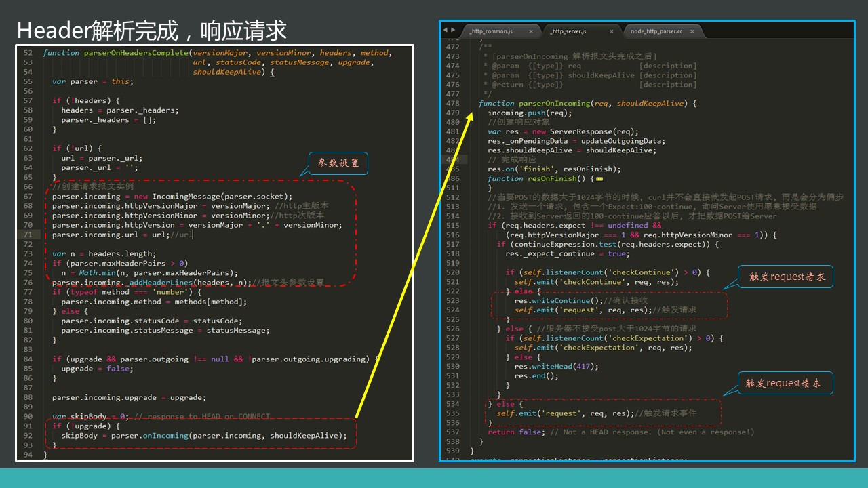Click line number 535 in the right gutter
Screen dimensions: 868x488
tap(452, 413)
